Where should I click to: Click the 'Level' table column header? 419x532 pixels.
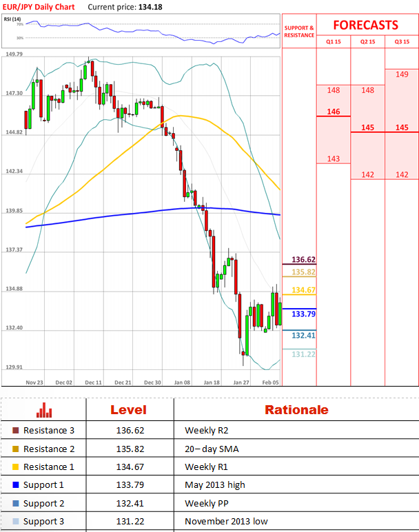point(129,410)
